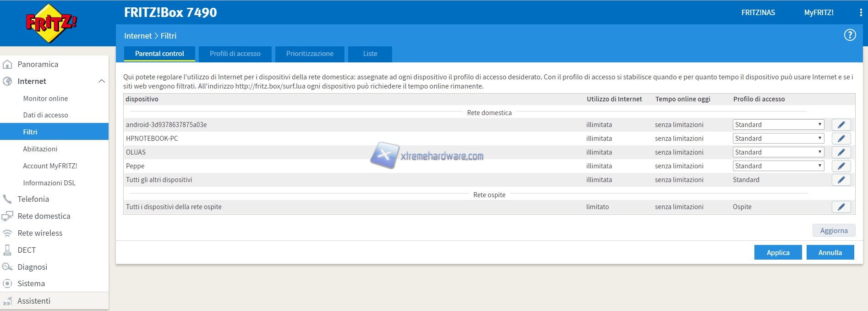Edit 'Tutti gli altri dispositivi' entry
Screen dimensions: 868x311
pyautogui.click(x=841, y=180)
